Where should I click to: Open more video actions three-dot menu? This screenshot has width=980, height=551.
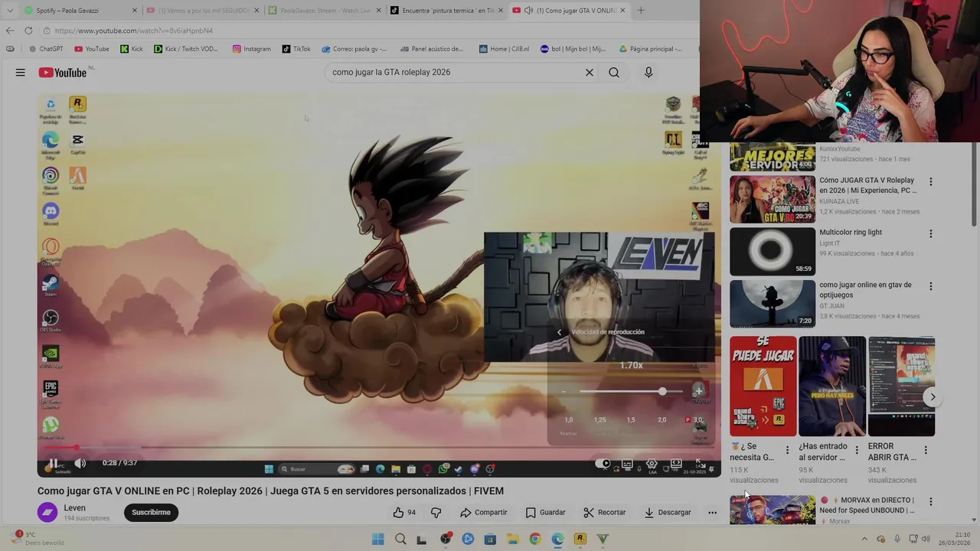pyautogui.click(x=712, y=513)
